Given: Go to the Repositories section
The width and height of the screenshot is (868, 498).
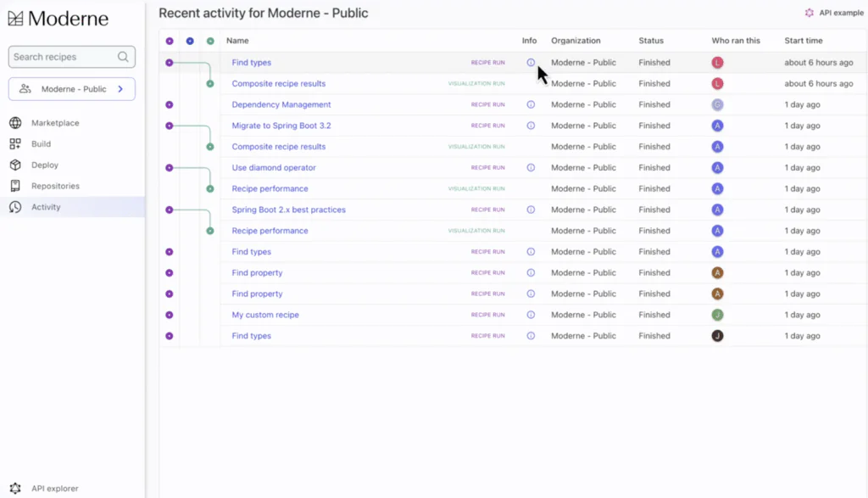Looking at the screenshot, I should click(55, 186).
